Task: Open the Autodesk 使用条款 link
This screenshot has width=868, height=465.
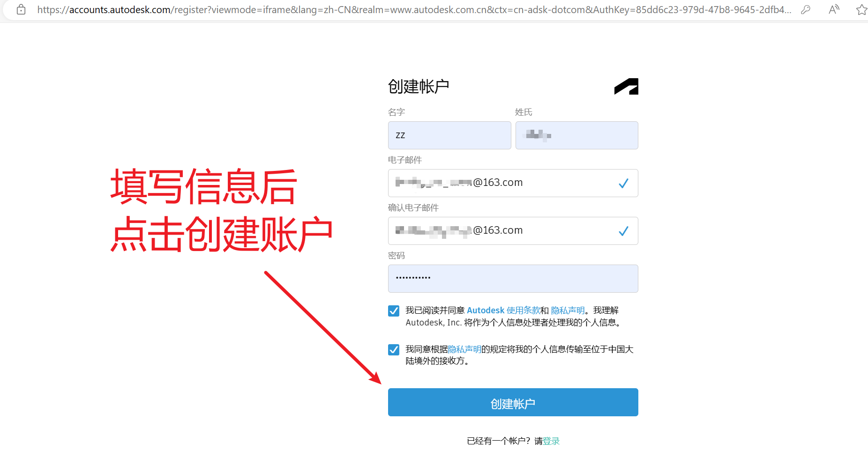Action: tap(503, 310)
